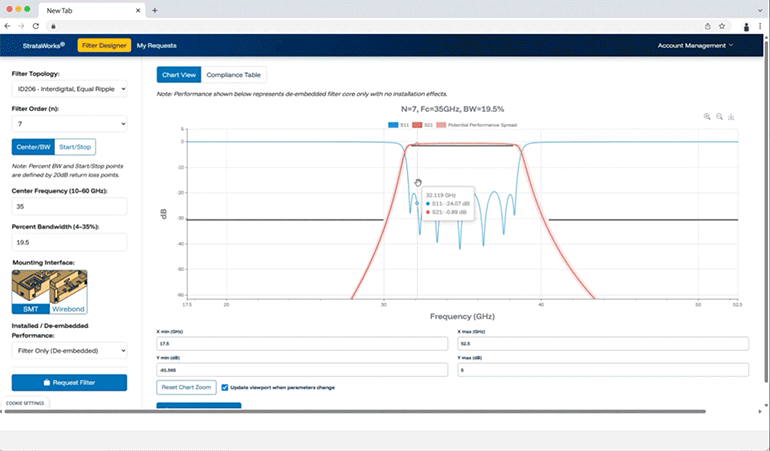Toggle the S21 legend swatch
770x451 pixels.
pyautogui.click(x=417, y=125)
